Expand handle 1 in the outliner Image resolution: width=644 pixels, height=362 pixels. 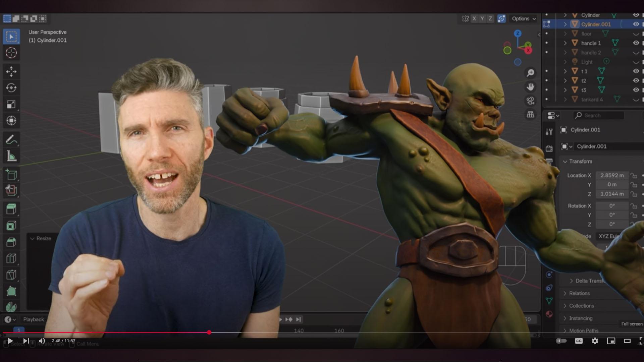(565, 43)
